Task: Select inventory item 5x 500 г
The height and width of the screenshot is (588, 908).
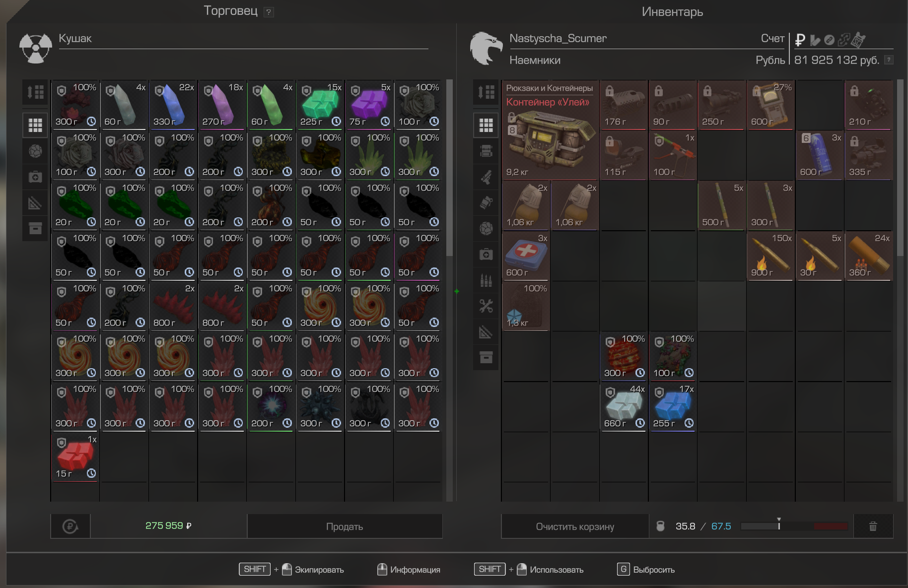Action: (x=722, y=205)
